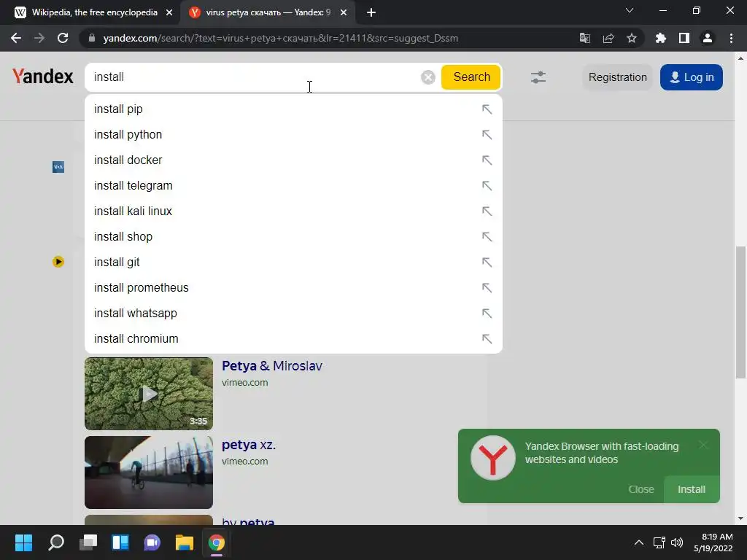Select suggestion install prometheus
The image size is (747, 560).
coord(293,287)
